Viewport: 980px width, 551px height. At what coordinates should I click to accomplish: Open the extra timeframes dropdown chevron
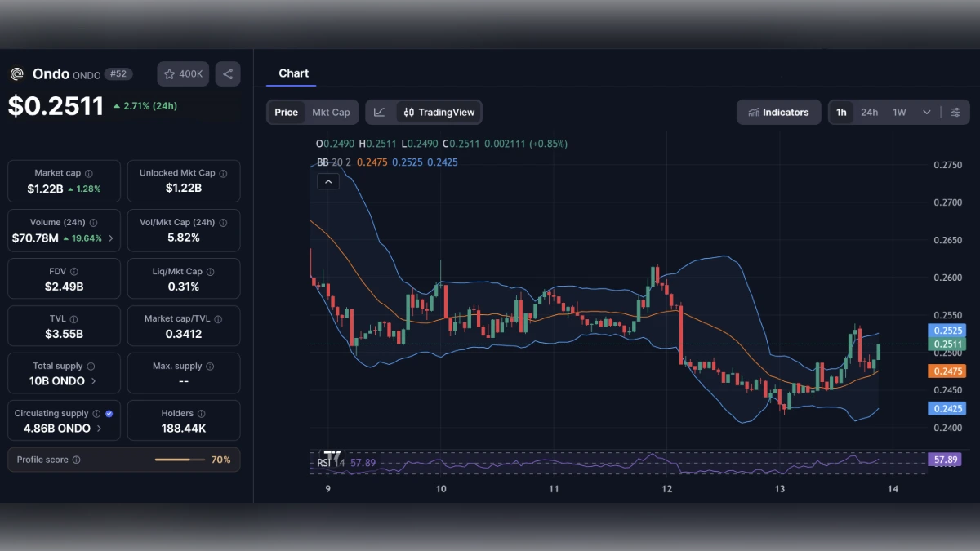coord(926,112)
